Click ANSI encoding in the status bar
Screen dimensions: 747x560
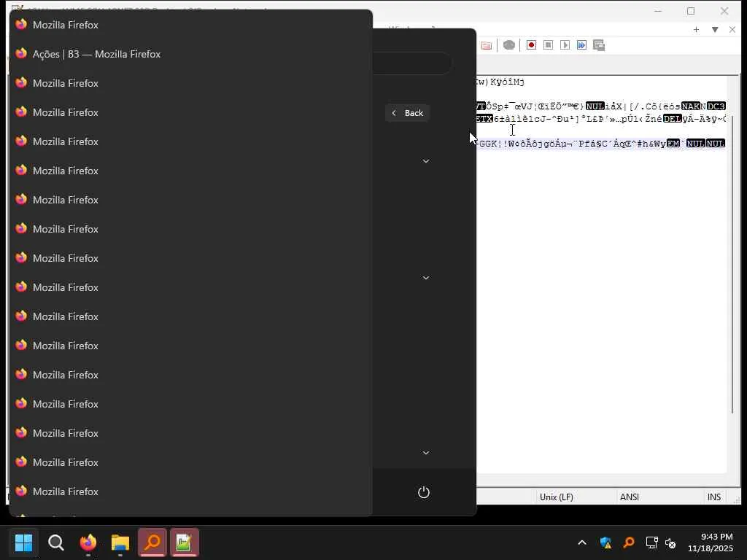pos(630,497)
